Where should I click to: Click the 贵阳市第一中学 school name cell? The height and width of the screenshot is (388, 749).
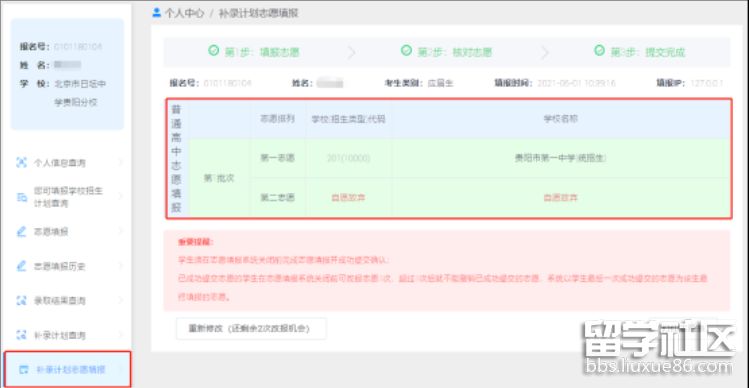pyautogui.click(x=561, y=158)
